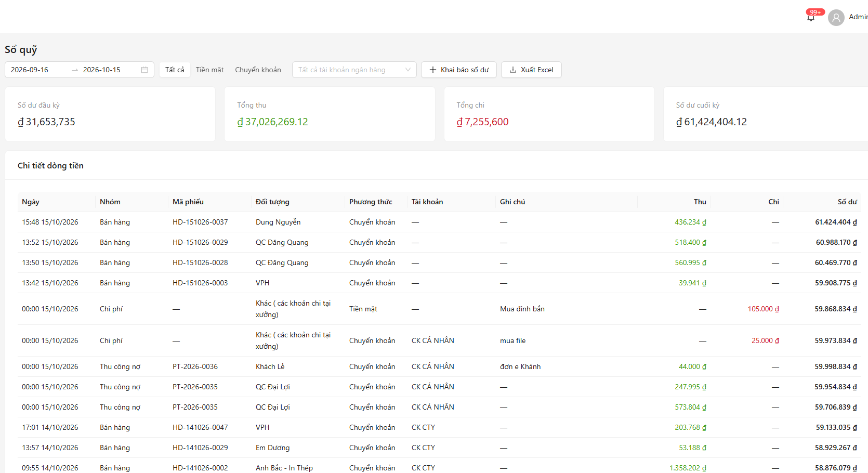
Task: Click the 'Khai báo số dư' button
Action: pos(459,70)
